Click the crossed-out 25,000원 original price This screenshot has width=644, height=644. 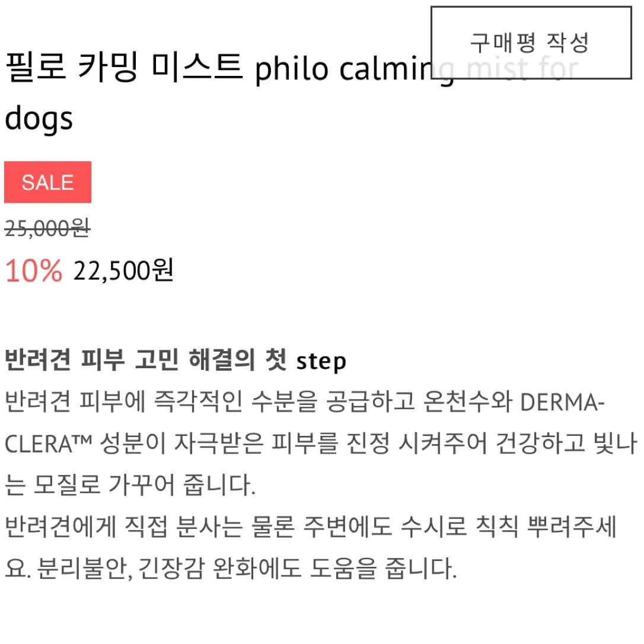click(x=47, y=228)
